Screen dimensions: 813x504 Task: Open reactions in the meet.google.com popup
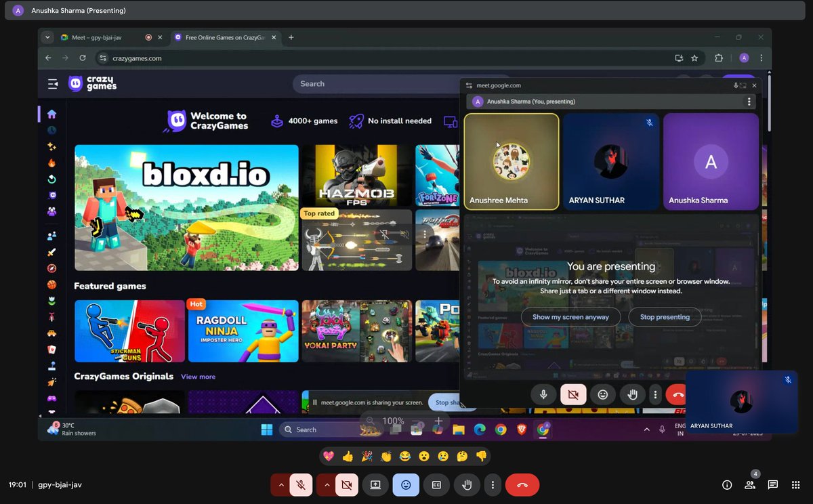pos(602,394)
